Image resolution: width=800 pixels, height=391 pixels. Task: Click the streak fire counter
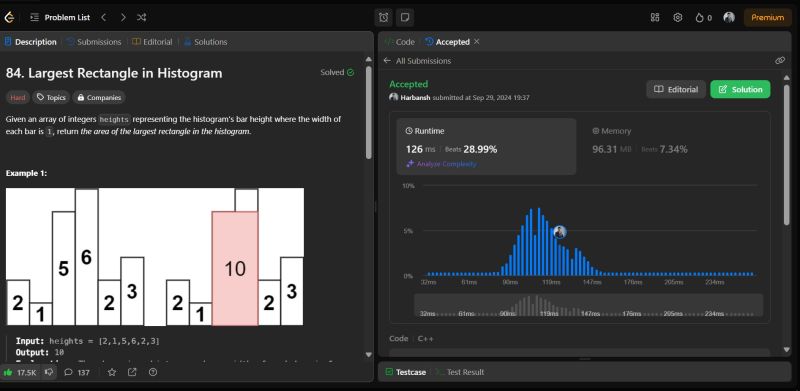(703, 18)
